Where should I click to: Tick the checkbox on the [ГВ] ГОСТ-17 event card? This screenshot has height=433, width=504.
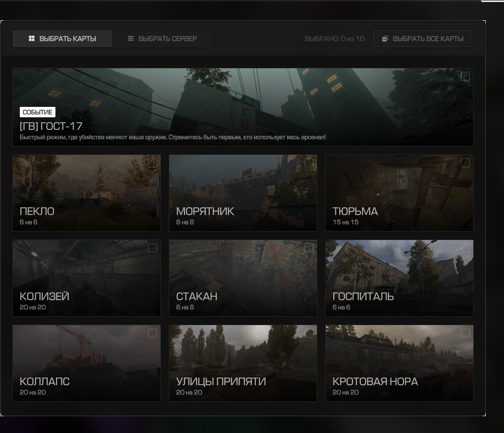[465, 76]
